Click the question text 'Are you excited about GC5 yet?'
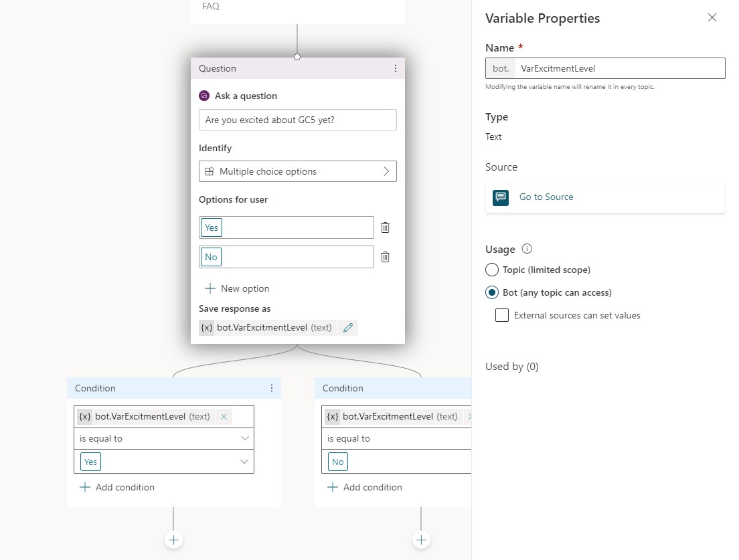 click(270, 120)
